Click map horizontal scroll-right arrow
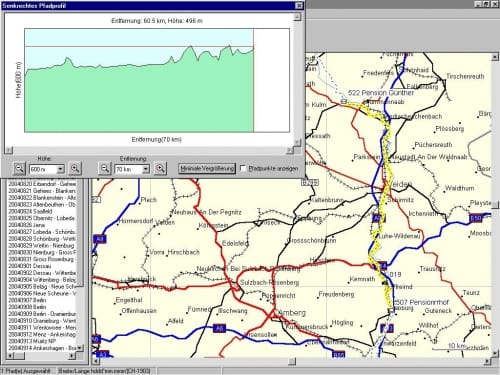Image resolution: width=500 pixels, height=375 pixels. click(487, 361)
